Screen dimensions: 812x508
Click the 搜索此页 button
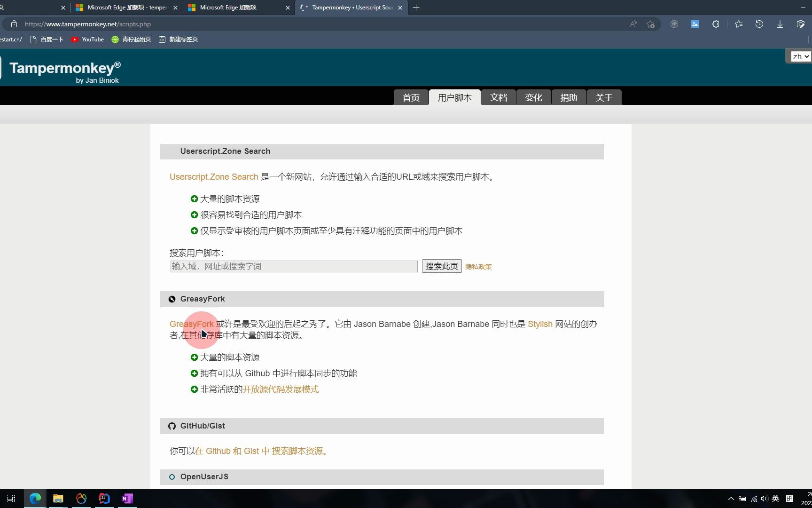click(x=442, y=266)
